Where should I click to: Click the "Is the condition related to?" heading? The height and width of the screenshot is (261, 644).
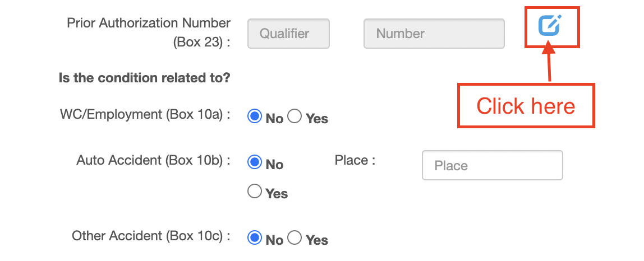[x=144, y=78]
